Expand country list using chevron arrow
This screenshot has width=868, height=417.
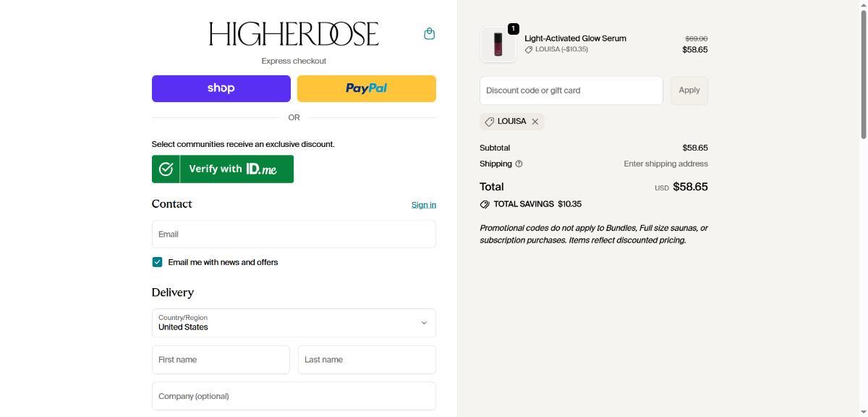tap(424, 323)
